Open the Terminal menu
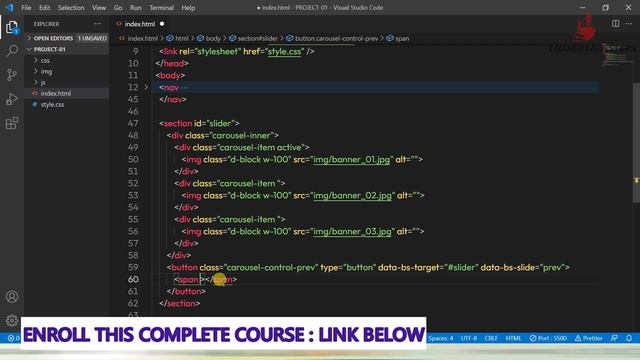Viewport: 640px width, 360px height. (161, 7)
